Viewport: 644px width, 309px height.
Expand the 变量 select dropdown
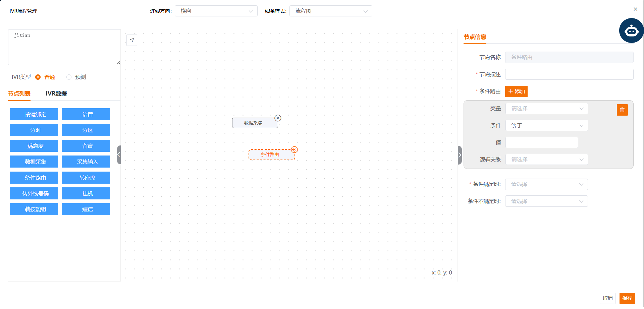pos(547,109)
